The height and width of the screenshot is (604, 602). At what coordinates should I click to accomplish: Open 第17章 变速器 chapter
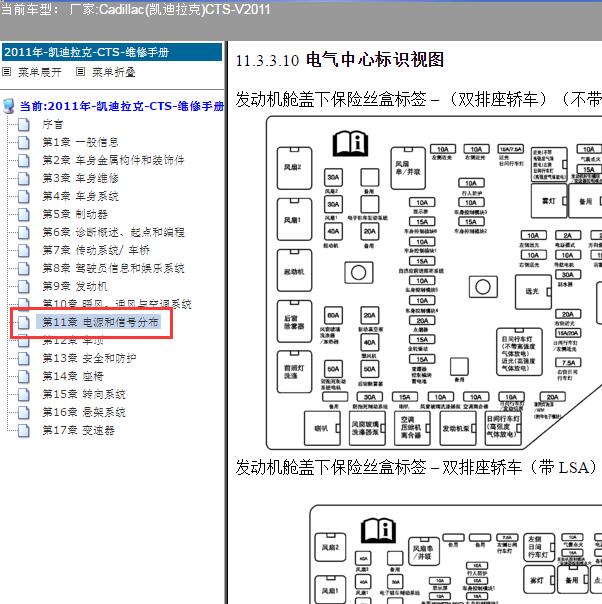tap(79, 430)
